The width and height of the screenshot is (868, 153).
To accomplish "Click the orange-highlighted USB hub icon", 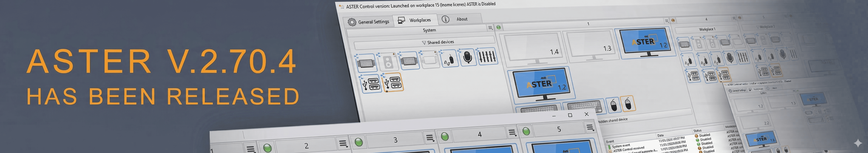I will tap(393, 83).
